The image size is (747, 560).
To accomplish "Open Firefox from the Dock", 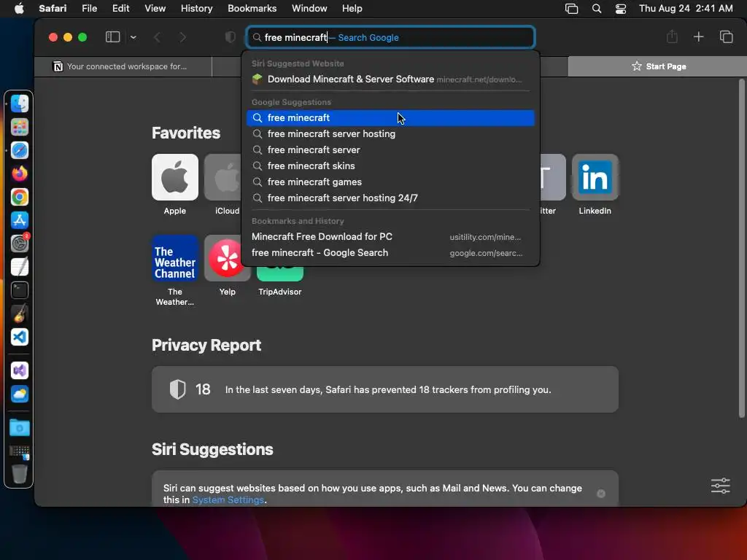I will click(x=20, y=174).
